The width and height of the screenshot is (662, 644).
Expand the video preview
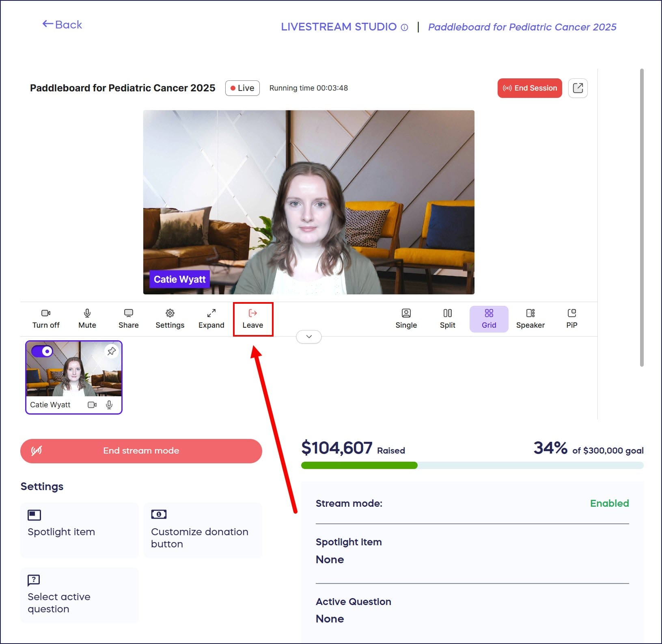coord(211,319)
